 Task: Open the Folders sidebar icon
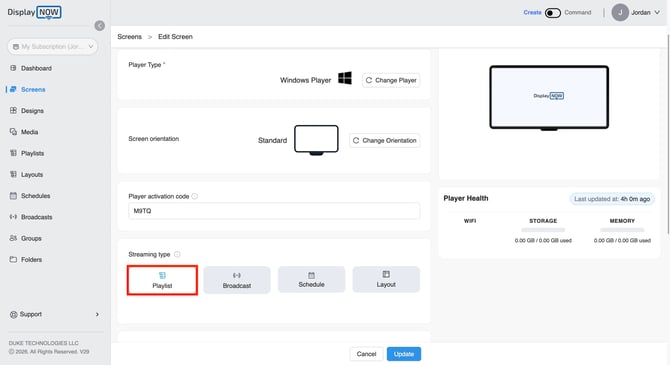13,259
